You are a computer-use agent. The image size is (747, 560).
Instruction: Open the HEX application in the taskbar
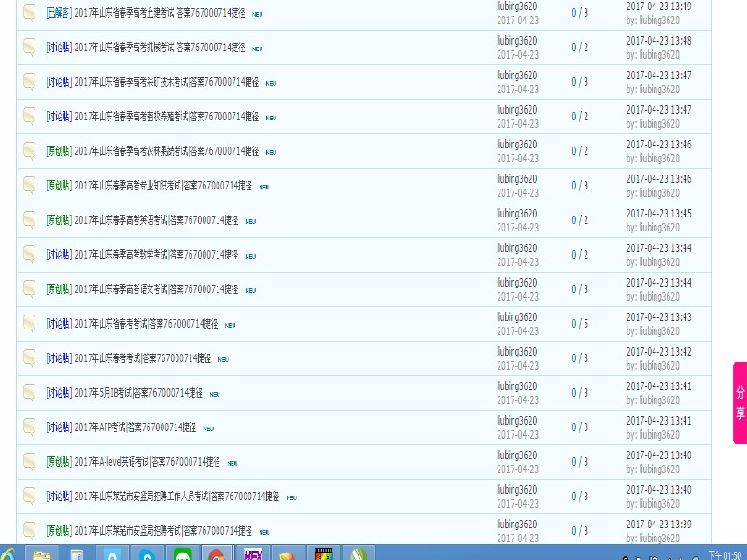pyautogui.click(x=252, y=553)
